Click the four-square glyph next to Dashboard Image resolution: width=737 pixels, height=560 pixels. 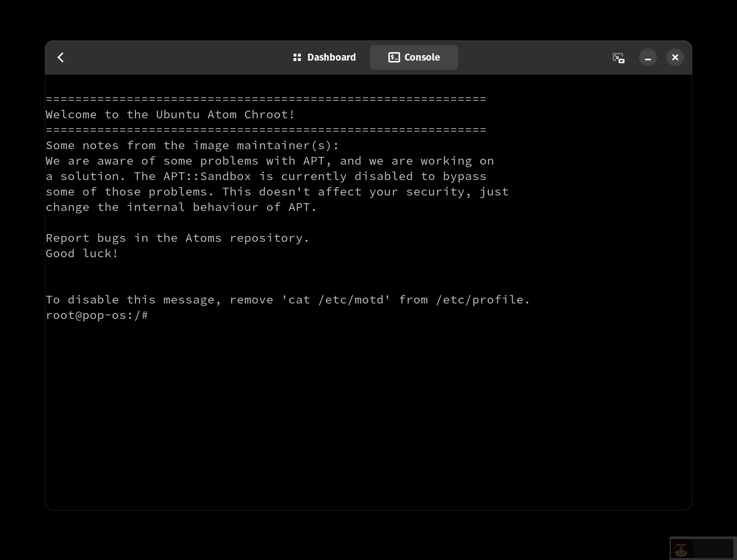(297, 57)
